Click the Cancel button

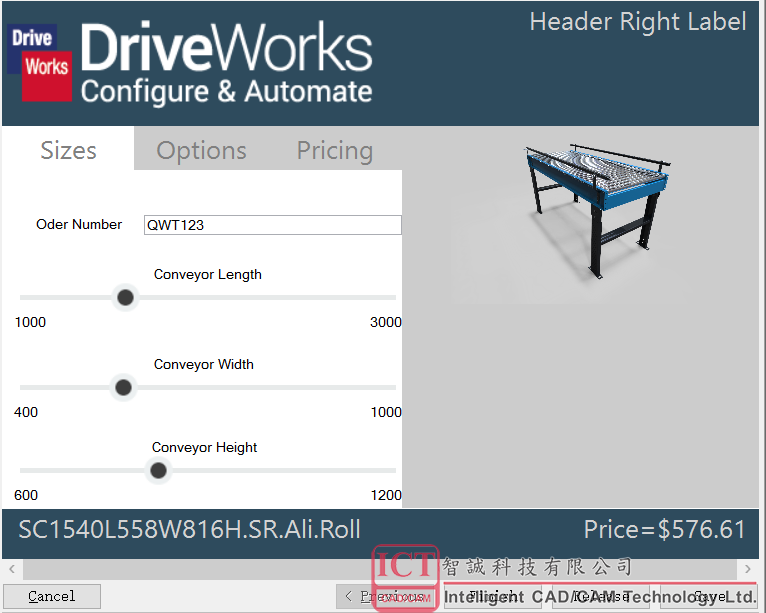pyautogui.click(x=52, y=596)
